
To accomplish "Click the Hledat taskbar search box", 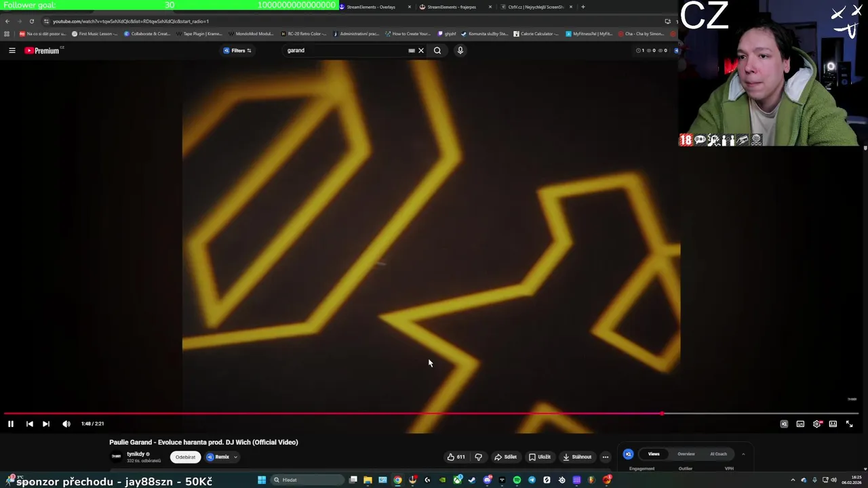I will pyautogui.click(x=309, y=480).
